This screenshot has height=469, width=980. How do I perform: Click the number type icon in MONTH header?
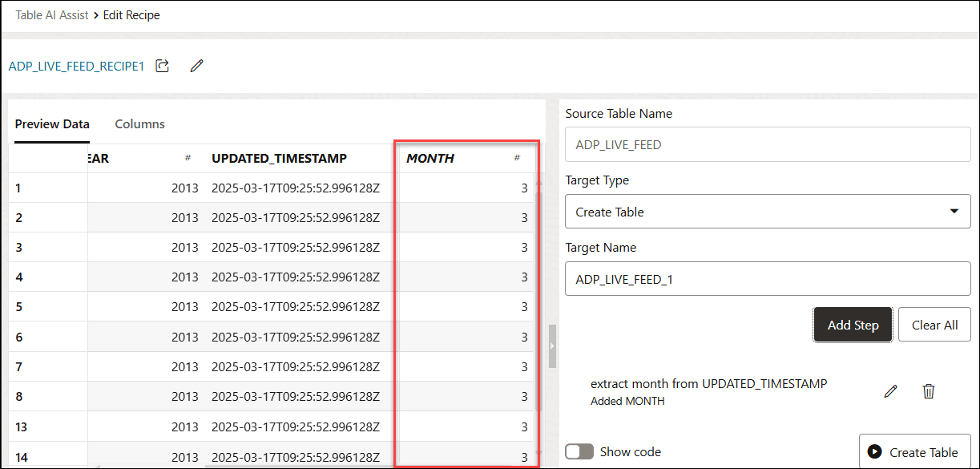(x=518, y=159)
